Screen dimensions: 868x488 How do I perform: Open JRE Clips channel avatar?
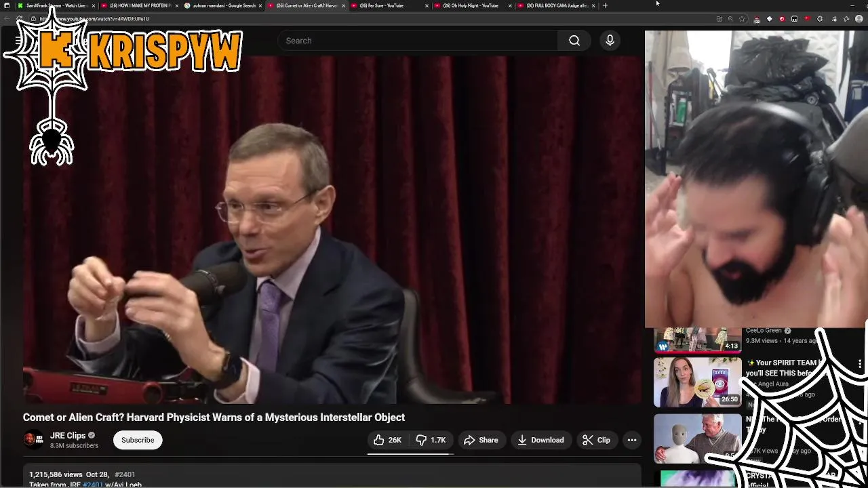(33, 440)
